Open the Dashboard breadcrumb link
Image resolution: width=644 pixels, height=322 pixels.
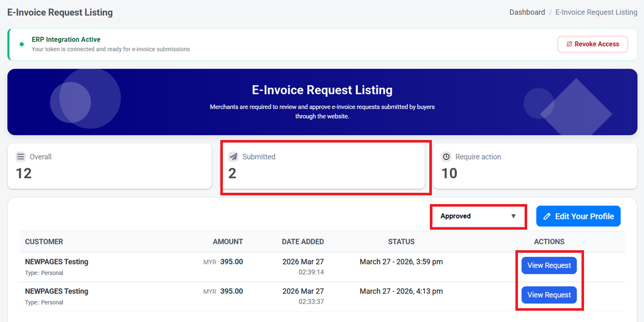point(527,12)
